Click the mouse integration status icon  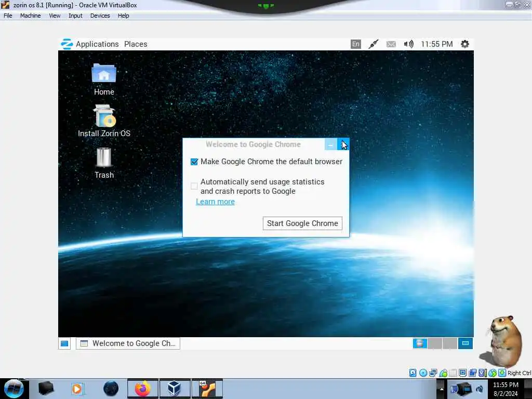493,373
